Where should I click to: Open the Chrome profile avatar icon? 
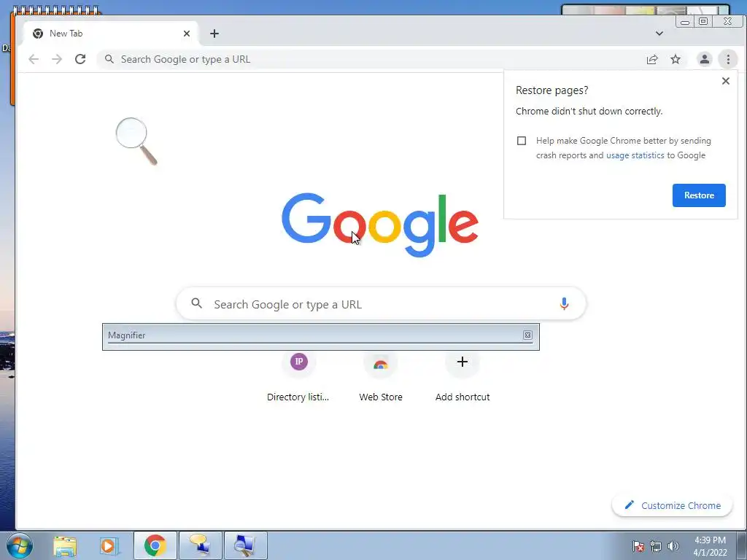point(704,60)
